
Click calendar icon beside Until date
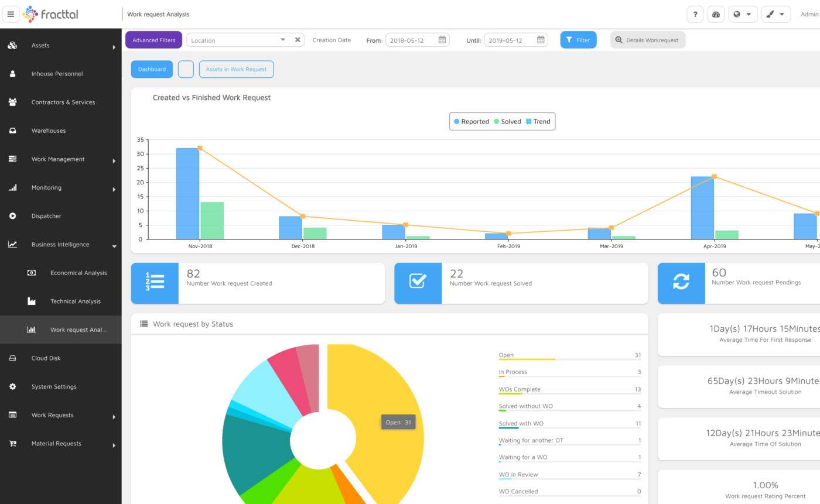pyautogui.click(x=541, y=40)
